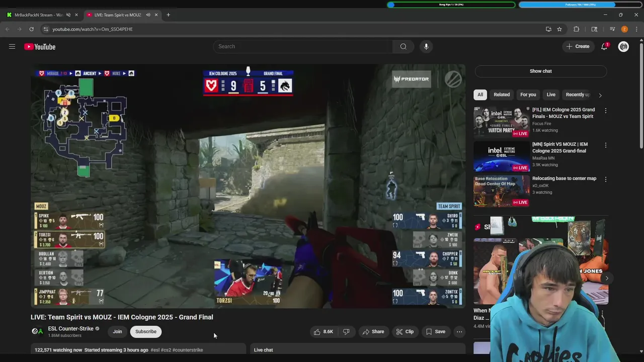Click the Join button
Viewport: 644px width, 362px height.
[x=117, y=331]
